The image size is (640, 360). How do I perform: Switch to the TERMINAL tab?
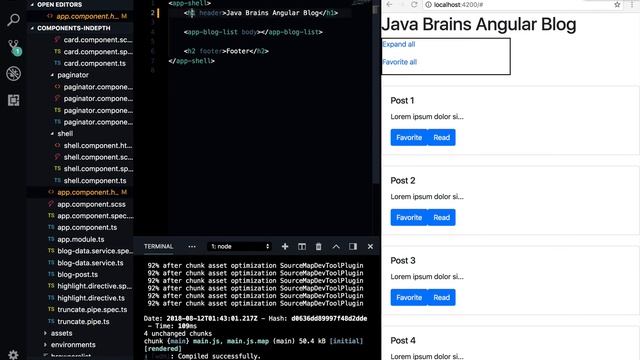pos(158,247)
